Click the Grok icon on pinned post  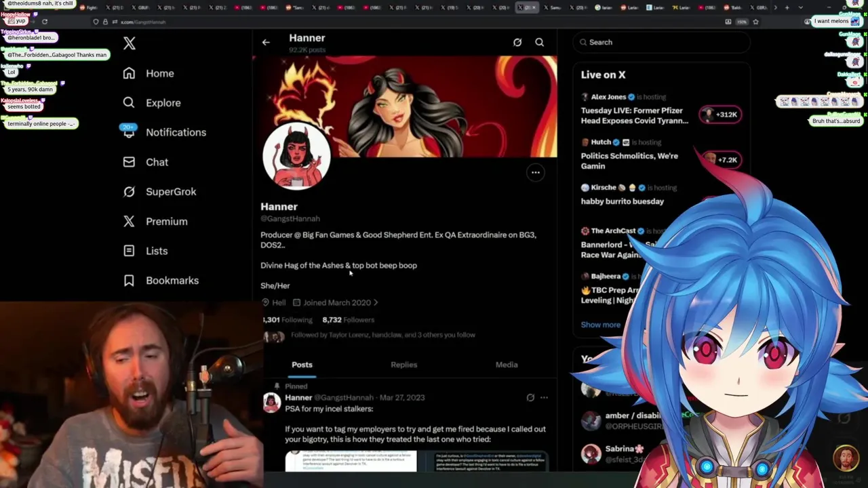(x=530, y=398)
